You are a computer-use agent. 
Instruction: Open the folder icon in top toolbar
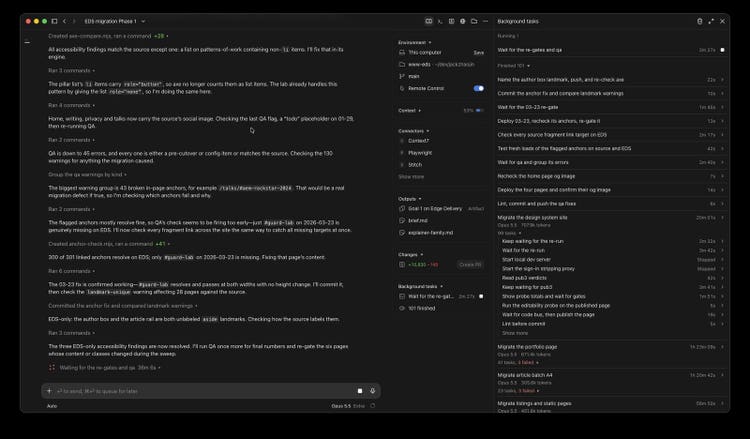coord(474,21)
